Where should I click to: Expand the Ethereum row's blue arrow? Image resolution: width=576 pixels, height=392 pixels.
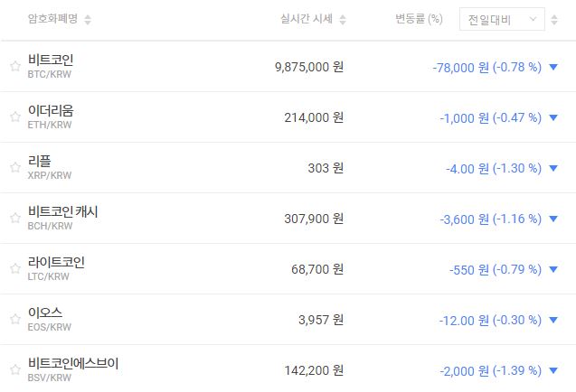click(x=553, y=117)
